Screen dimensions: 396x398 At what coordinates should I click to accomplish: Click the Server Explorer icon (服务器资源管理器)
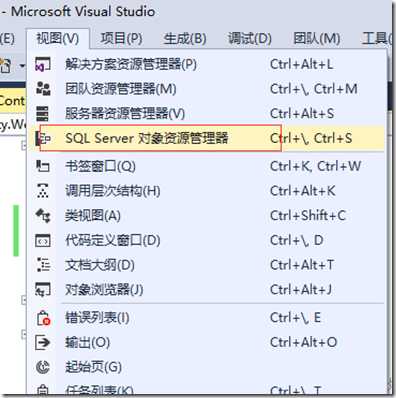point(42,113)
